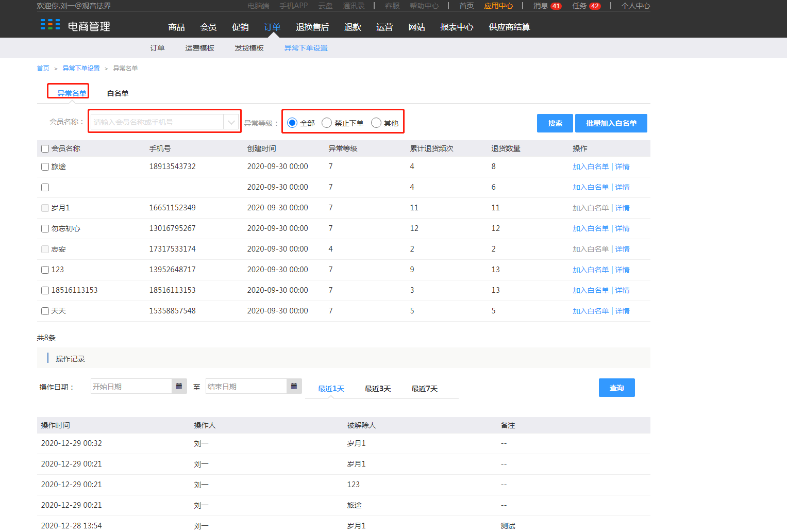This screenshot has height=532, width=787.
Task: Select the 最近7天 tab
Action: point(424,389)
